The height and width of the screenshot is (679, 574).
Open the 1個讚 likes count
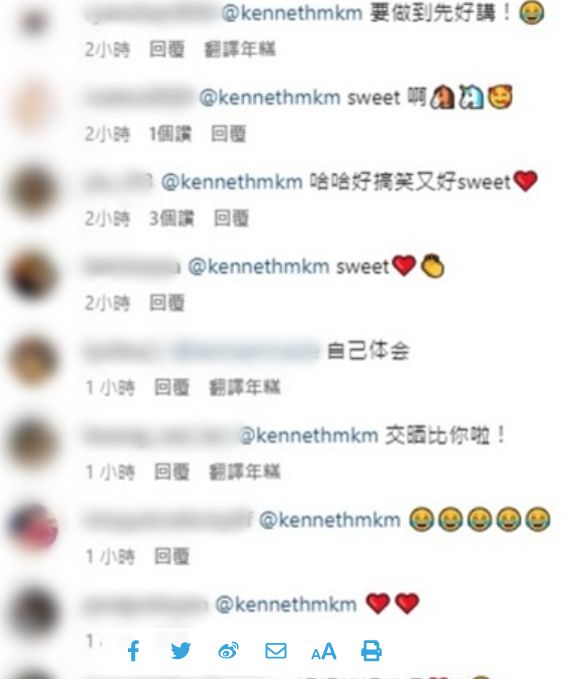170,134
